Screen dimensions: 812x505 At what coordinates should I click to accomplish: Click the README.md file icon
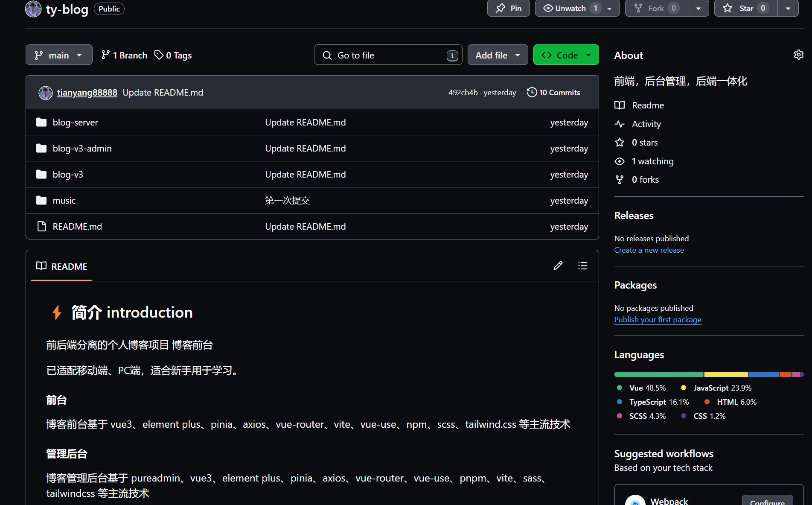pyautogui.click(x=41, y=227)
